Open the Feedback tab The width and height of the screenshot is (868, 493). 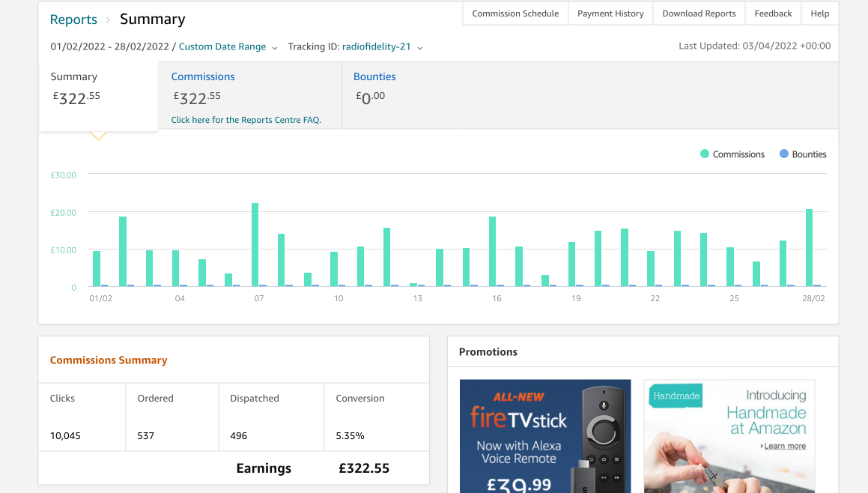point(774,13)
